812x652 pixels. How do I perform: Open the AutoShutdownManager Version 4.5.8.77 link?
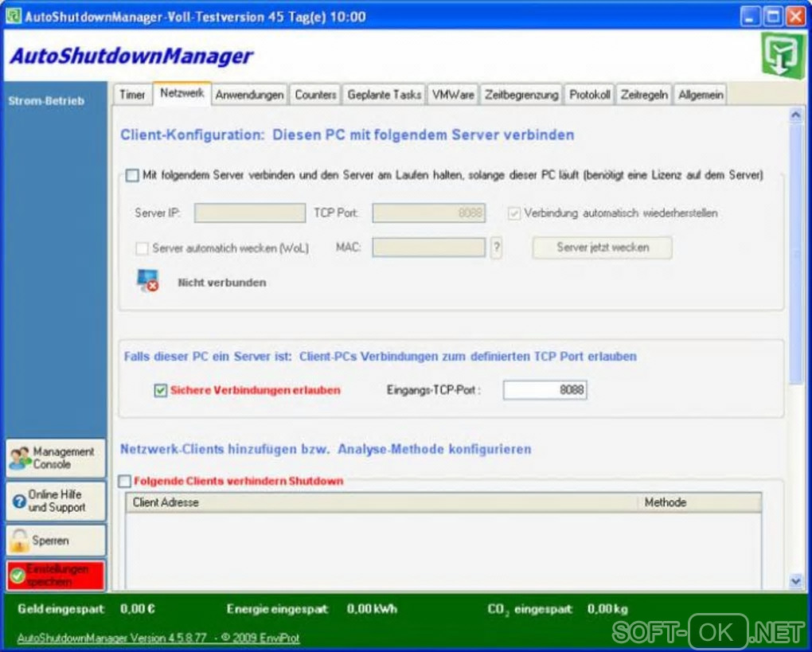(158, 638)
